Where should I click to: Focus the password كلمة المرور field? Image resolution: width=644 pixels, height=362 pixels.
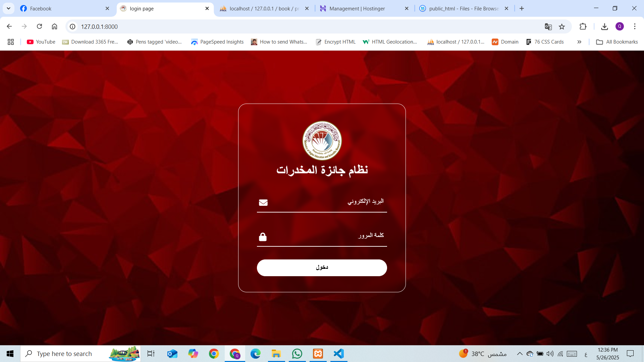click(x=322, y=236)
